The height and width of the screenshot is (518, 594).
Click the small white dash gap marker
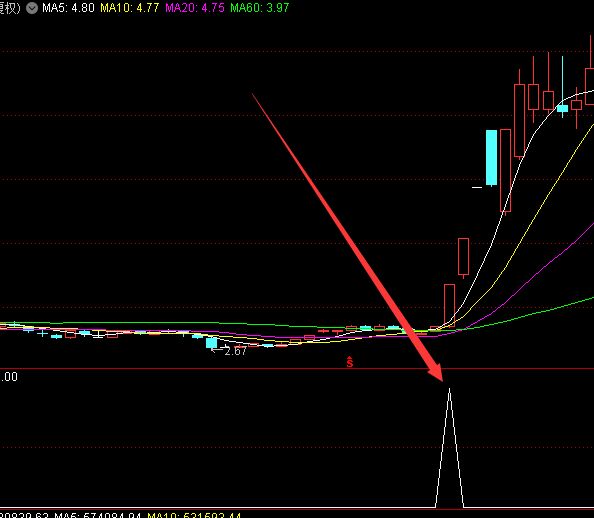coord(477,187)
